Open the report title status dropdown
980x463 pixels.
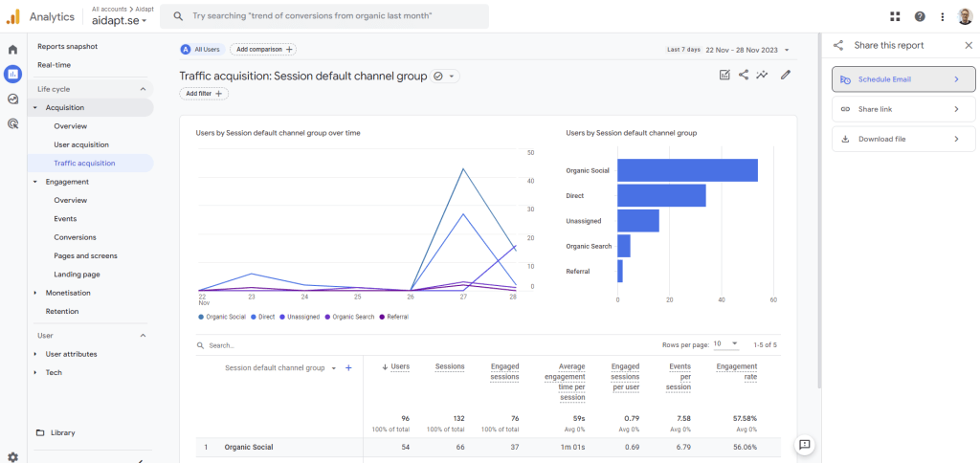coord(445,76)
